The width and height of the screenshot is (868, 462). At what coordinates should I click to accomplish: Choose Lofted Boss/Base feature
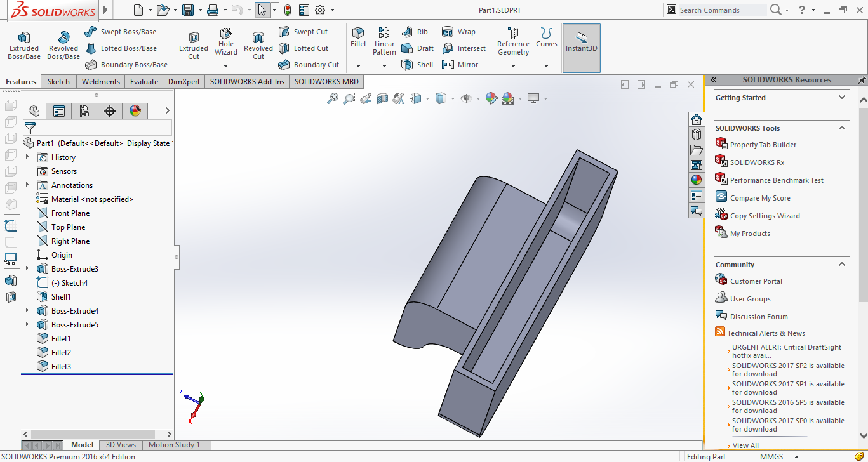[121, 48]
